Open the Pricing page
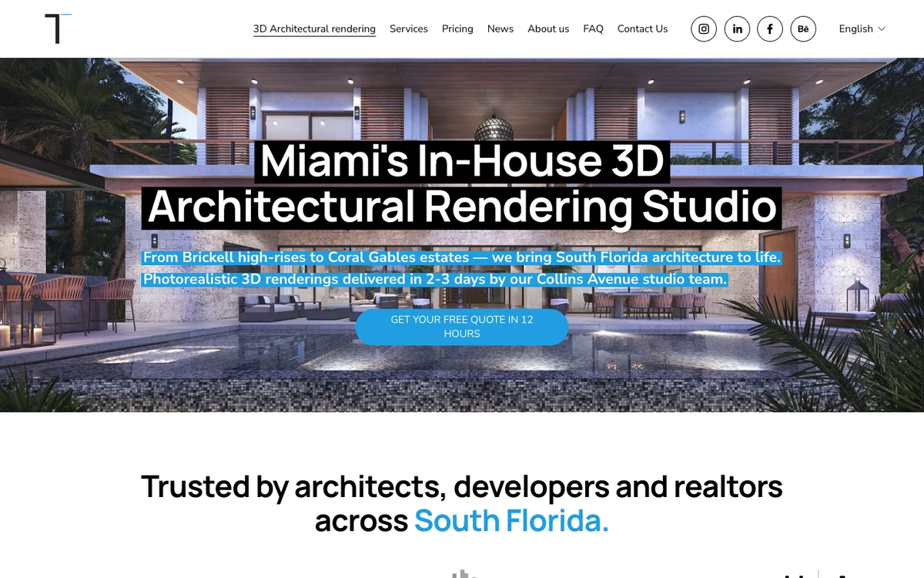Image resolution: width=924 pixels, height=578 pixels. [457, 29]
